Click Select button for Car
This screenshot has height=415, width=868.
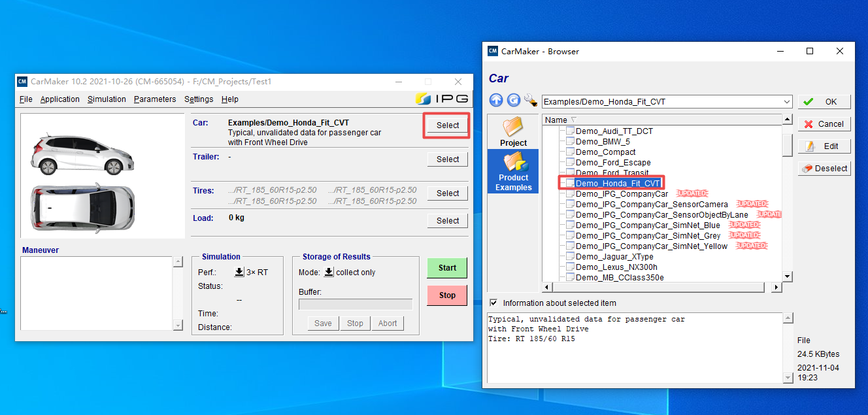pyautogui.click(x=448, y=125)
